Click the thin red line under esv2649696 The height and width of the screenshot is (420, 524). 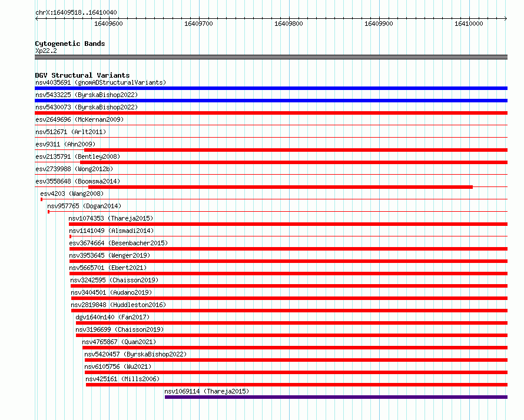click(271, 125)
